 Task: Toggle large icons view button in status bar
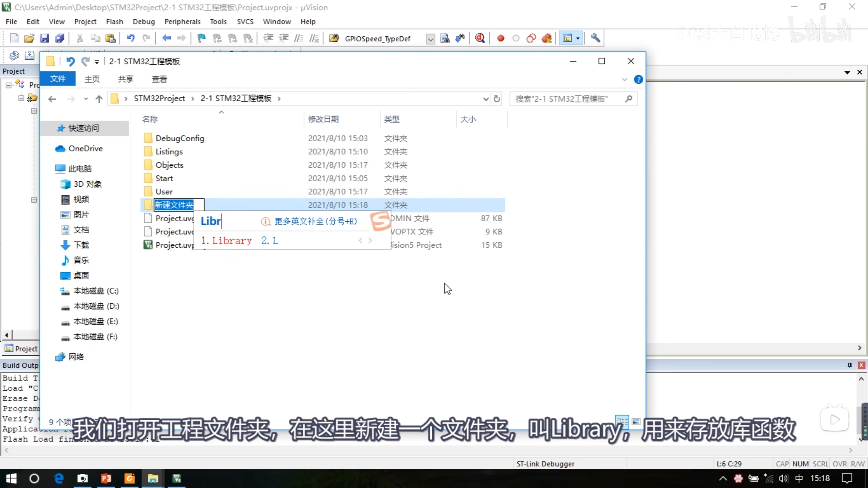[636, 422]
